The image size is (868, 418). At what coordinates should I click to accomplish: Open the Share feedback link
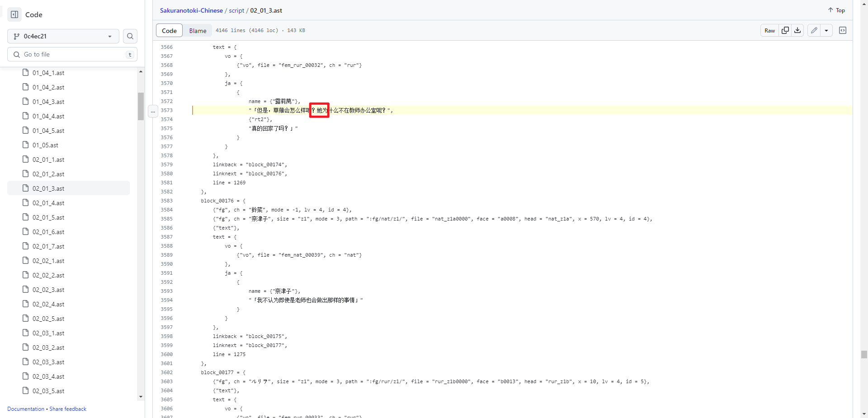68,409
